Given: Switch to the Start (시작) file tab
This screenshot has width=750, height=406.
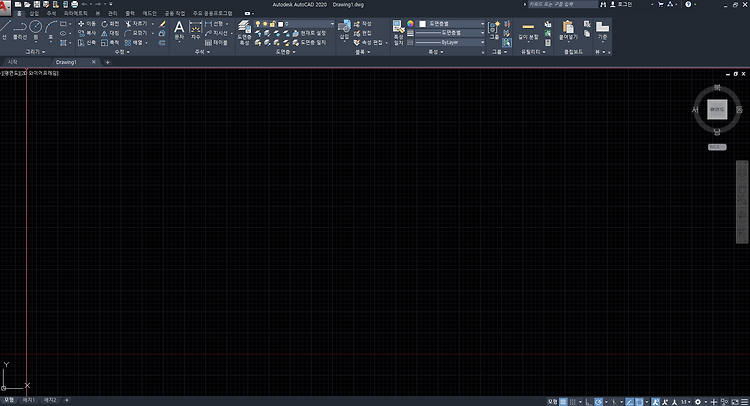Looking at the screenshot, I should click(x=13, y=62).
